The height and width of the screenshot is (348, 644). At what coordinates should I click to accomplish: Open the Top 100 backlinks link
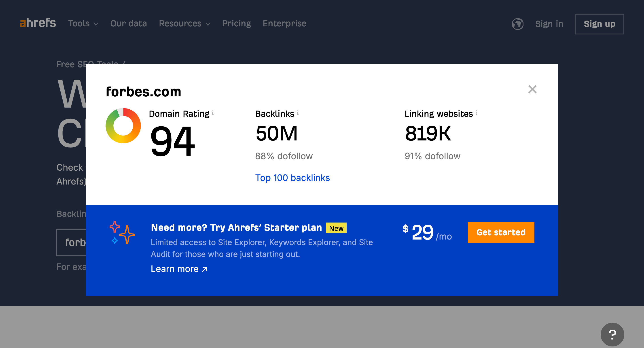pos(292,178)
